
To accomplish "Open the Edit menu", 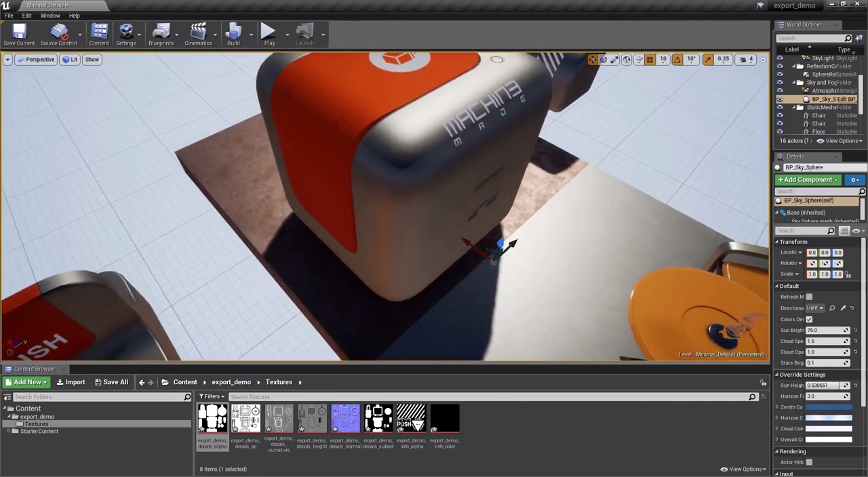I will 26,16.
